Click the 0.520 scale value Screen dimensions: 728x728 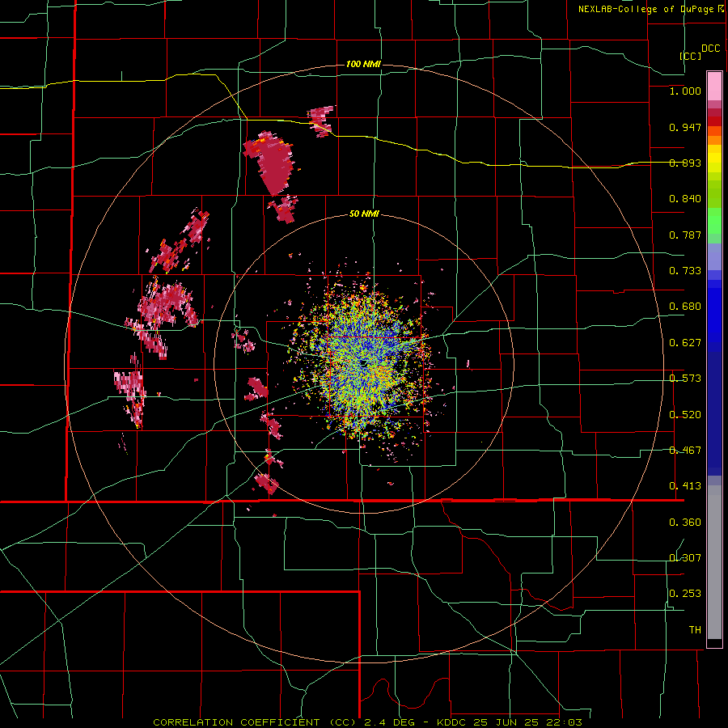pos(685,415)
